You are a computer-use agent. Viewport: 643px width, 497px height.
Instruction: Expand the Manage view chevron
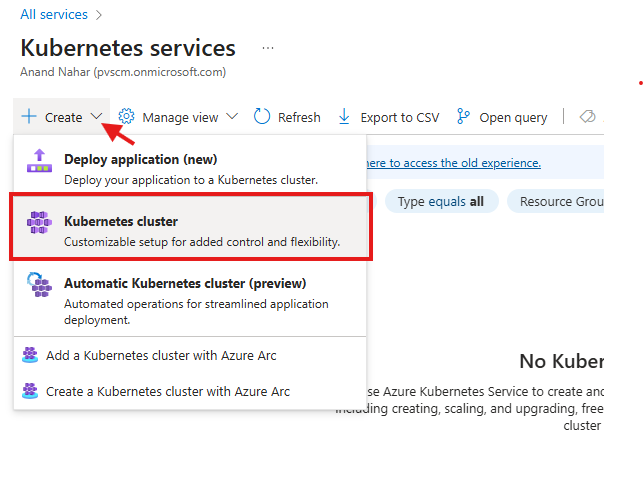click(232, 117)
